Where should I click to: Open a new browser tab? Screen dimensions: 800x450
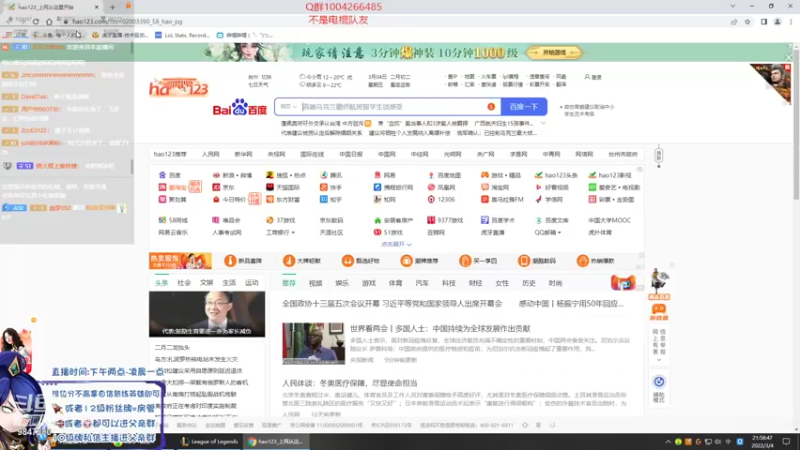[x=112, y=7]
